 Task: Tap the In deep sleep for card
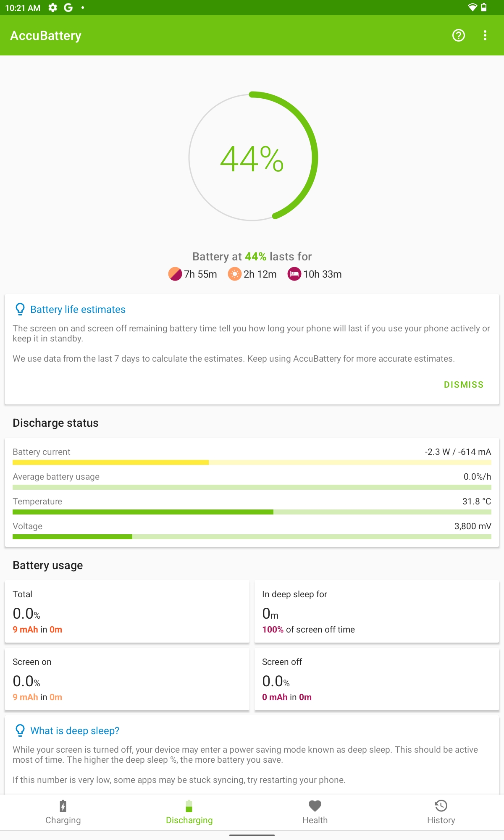377,612
